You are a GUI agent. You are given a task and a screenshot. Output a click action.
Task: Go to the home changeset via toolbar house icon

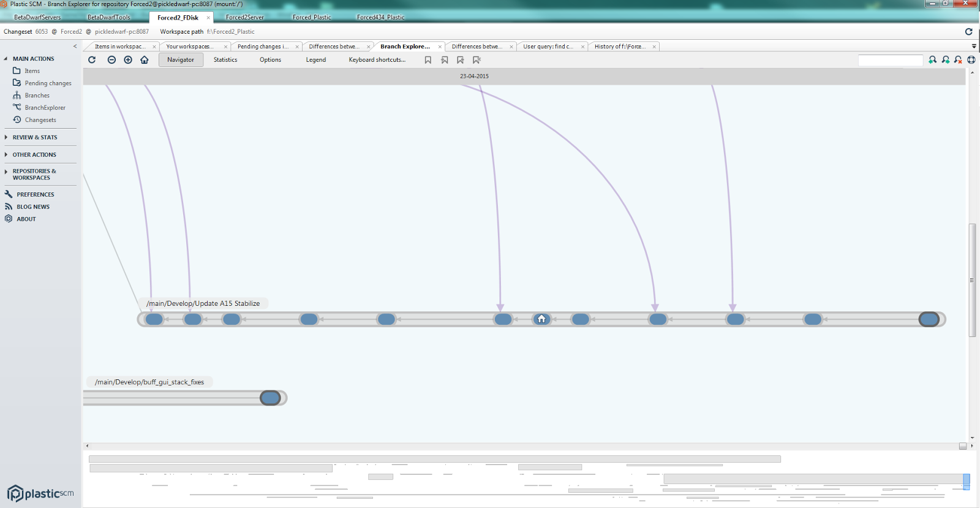(x=145, y=59)
